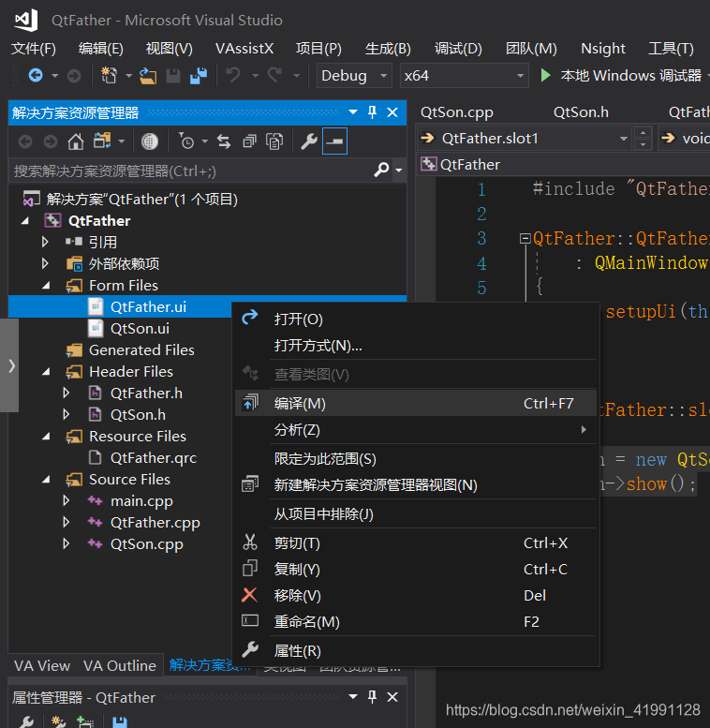Choose 打开方式(N)... in the context menu
The width and height of the screenshot is (710, 728).
click(x=416, y=346)
